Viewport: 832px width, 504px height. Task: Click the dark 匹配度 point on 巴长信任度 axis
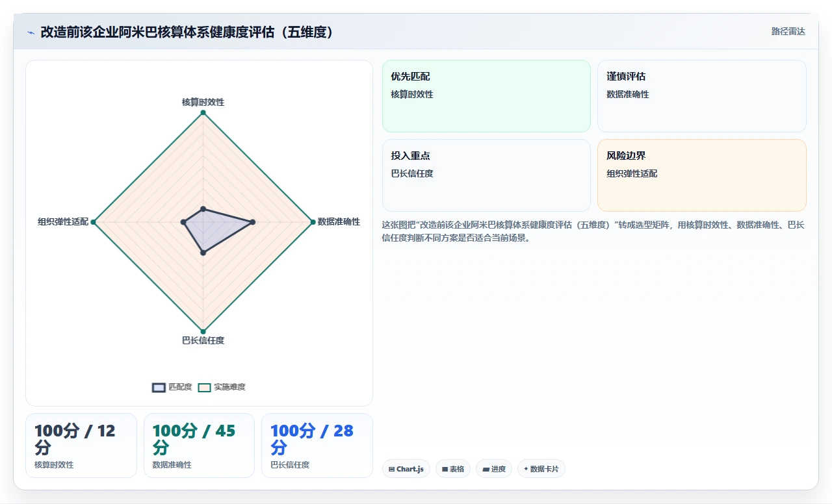[203, 253]
